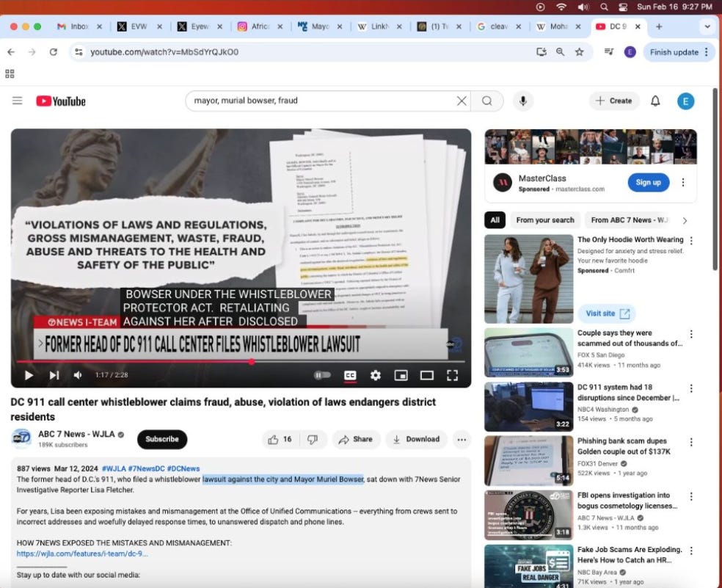
Task: Select From ABC 7 News chip
Action: click(629, 220)
